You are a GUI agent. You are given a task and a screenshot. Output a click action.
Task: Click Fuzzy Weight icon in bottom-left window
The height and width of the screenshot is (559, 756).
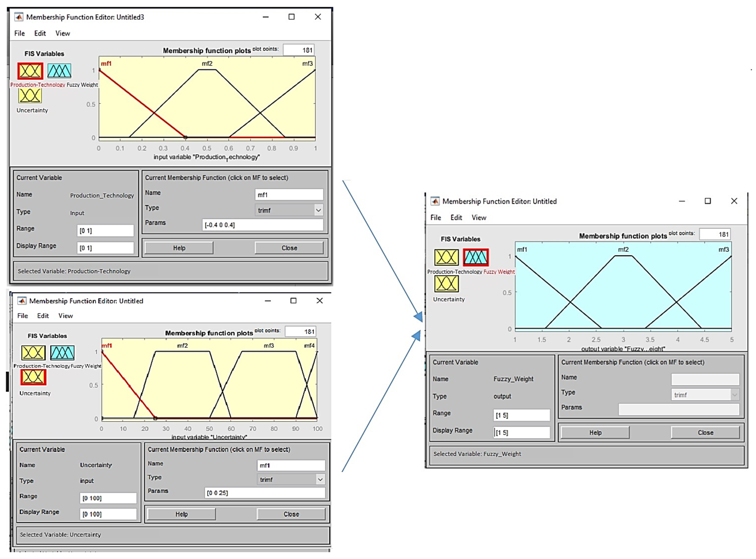click(62, 353)
